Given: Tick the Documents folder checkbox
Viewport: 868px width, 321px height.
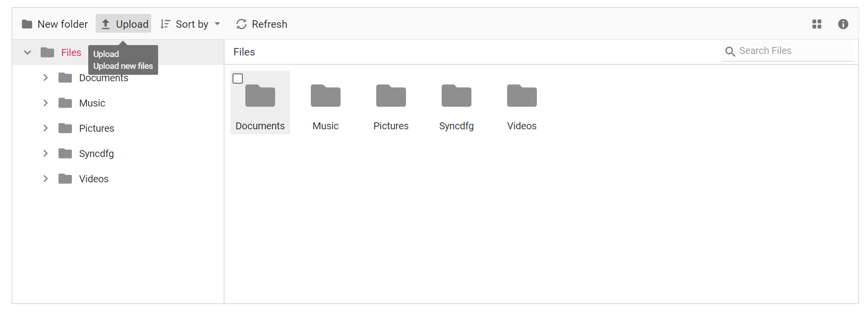Looking at the screenshot, I should point(238,78).
